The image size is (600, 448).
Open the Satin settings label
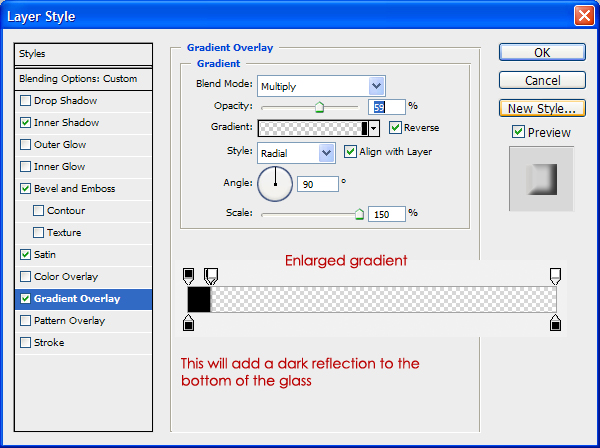tap(45, 255)
